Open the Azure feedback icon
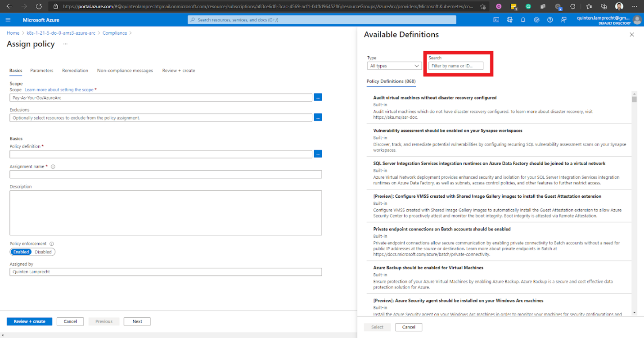This screenshot has width=644, height=338. 563,20
